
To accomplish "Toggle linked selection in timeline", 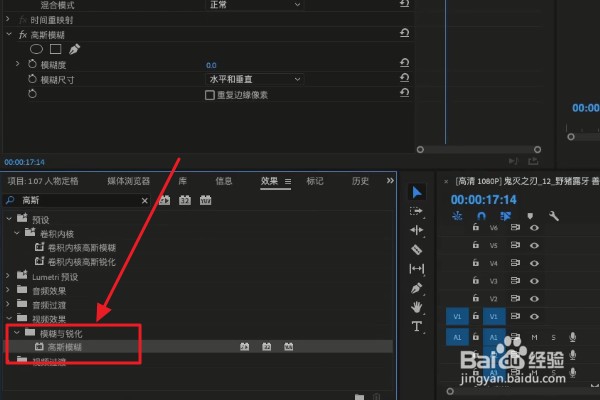I will 505,216.
